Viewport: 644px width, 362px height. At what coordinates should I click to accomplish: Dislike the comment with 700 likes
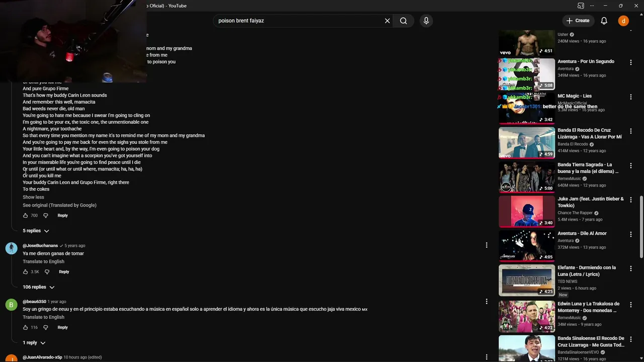tap(45, 215)
